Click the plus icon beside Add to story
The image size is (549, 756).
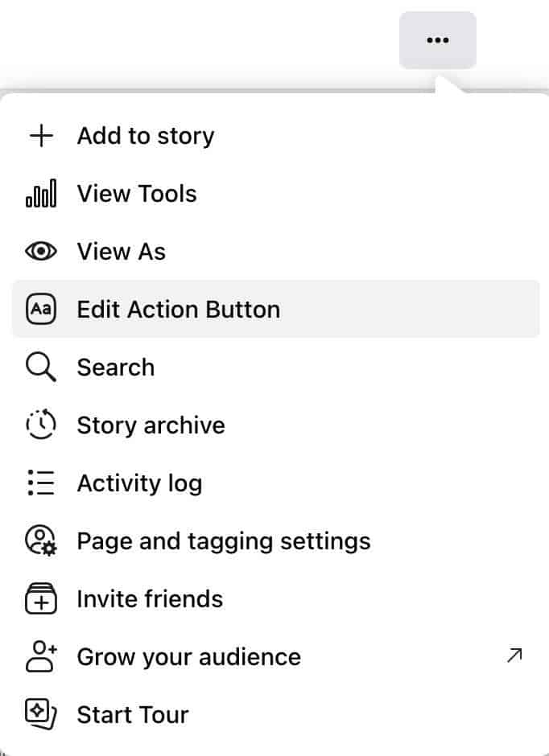click(41, 135)
